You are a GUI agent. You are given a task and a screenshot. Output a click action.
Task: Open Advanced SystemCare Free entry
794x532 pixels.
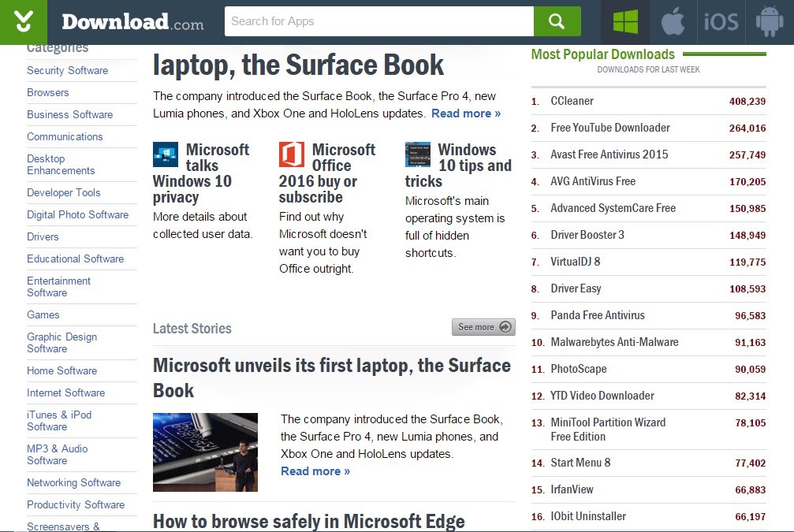pos(613,208)
